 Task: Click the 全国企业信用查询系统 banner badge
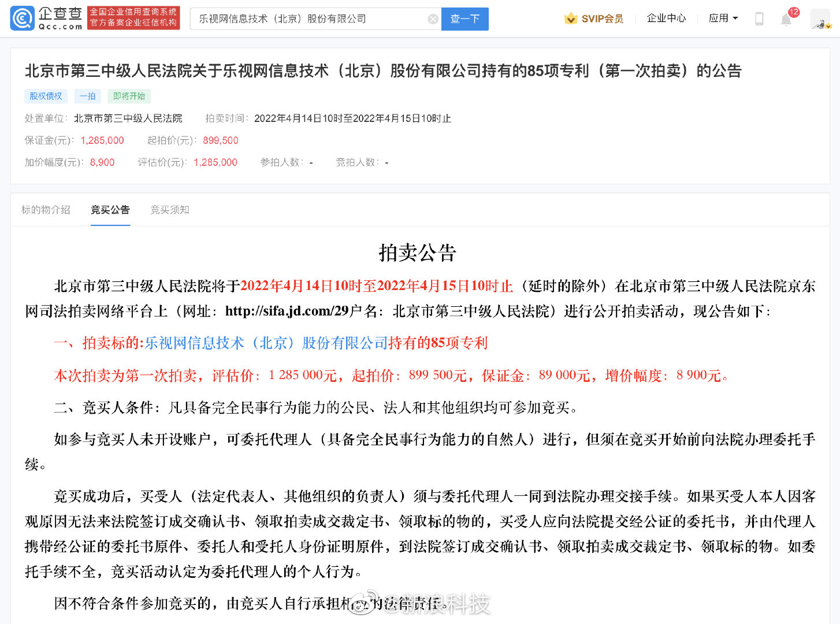tap(133, 18)
